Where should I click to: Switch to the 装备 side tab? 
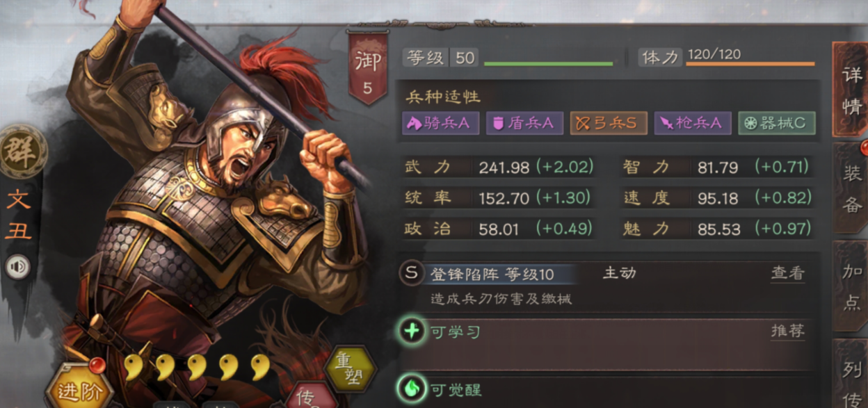coord(851,188)
